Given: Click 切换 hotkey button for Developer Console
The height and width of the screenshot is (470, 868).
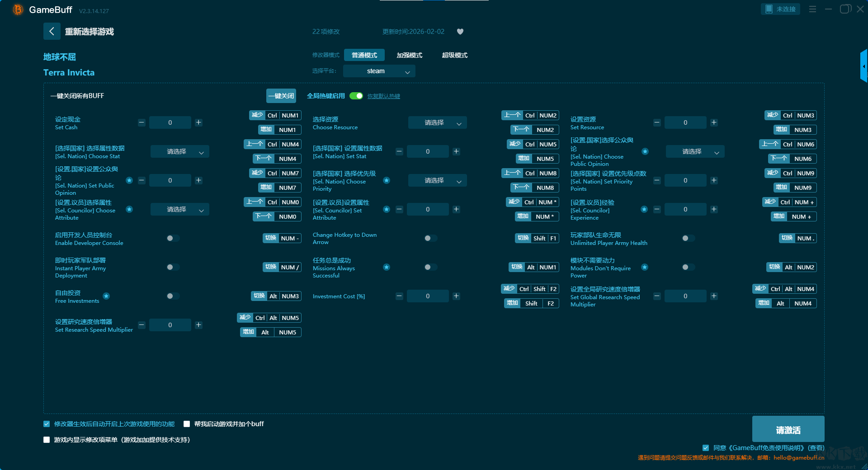Looking at the screenshot, I should [x=271, y=238].
